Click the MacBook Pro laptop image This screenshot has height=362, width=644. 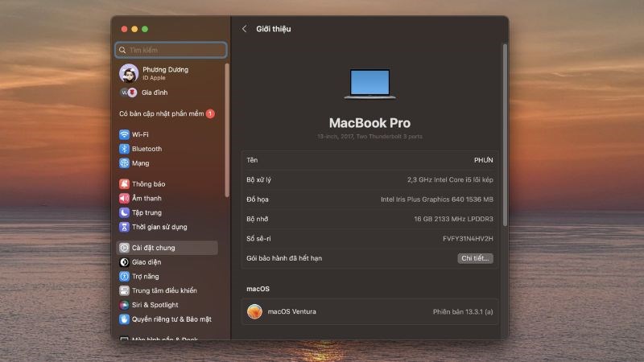pos(369,84)
